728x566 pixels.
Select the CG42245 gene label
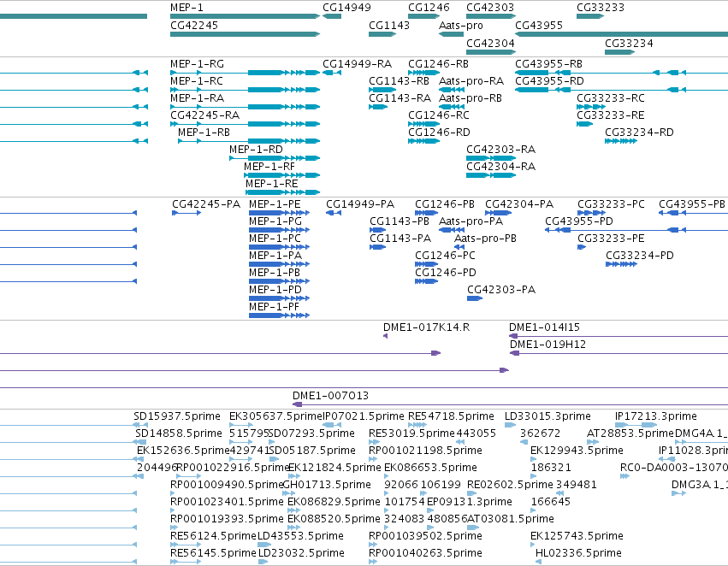click(x=194, y=25)
